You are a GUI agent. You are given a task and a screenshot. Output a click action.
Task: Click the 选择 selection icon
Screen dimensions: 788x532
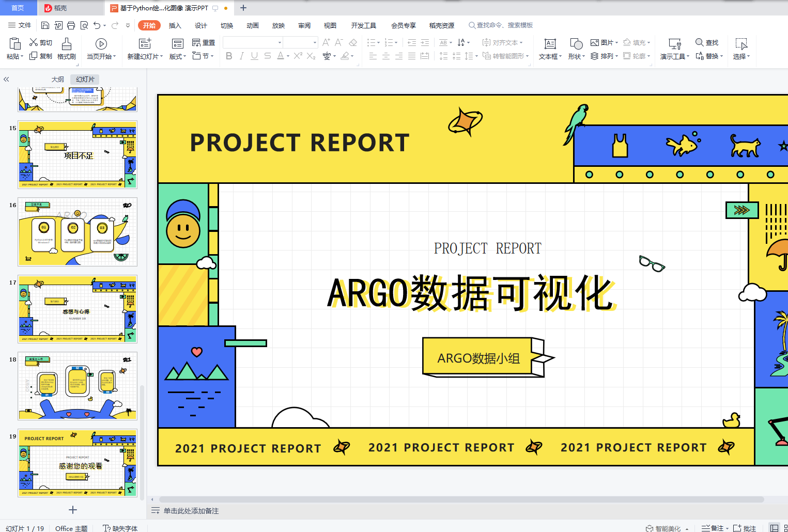pyautogui.click(x=741, y=44)
